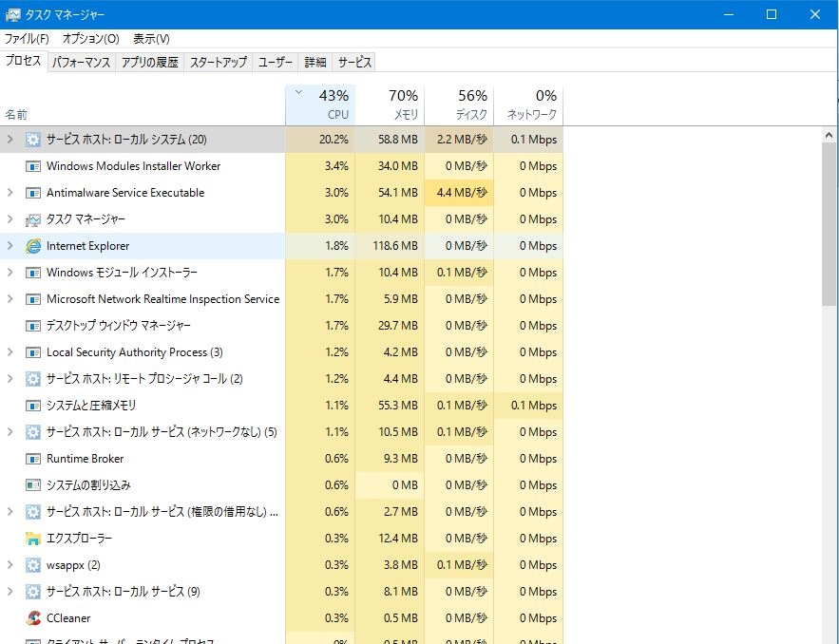Switch to the サービス tab

(x=354, y=63)
